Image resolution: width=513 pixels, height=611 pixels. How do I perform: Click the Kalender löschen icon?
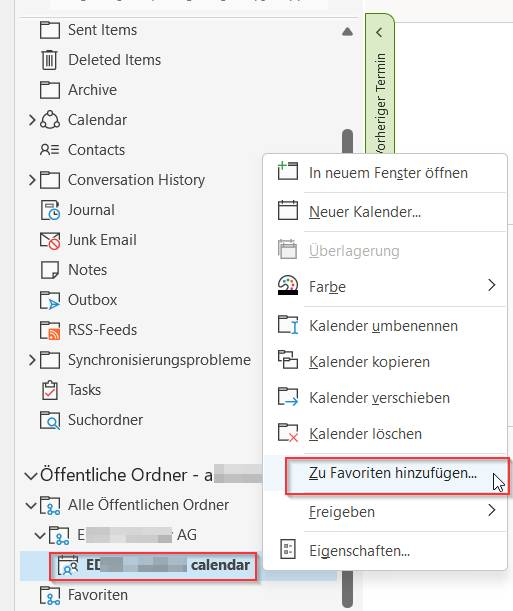pyautogui.click(x=288, y=433)
